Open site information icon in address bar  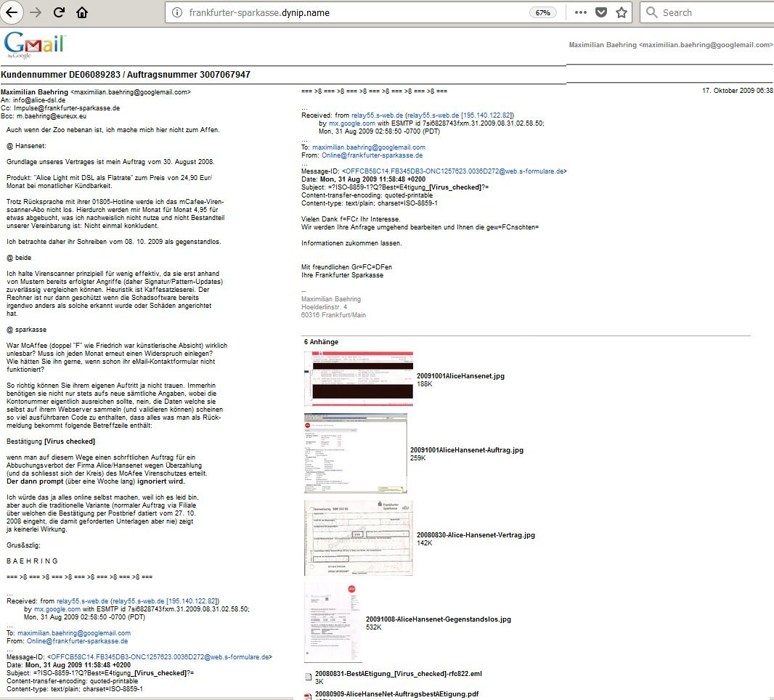(x=177, y=12)
